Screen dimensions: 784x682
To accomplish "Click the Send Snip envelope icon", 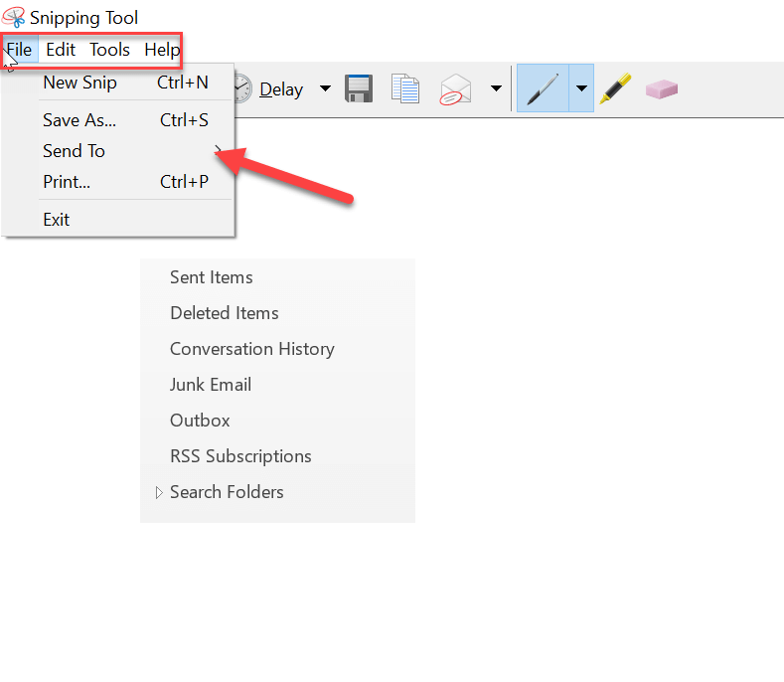I will 455,89.
